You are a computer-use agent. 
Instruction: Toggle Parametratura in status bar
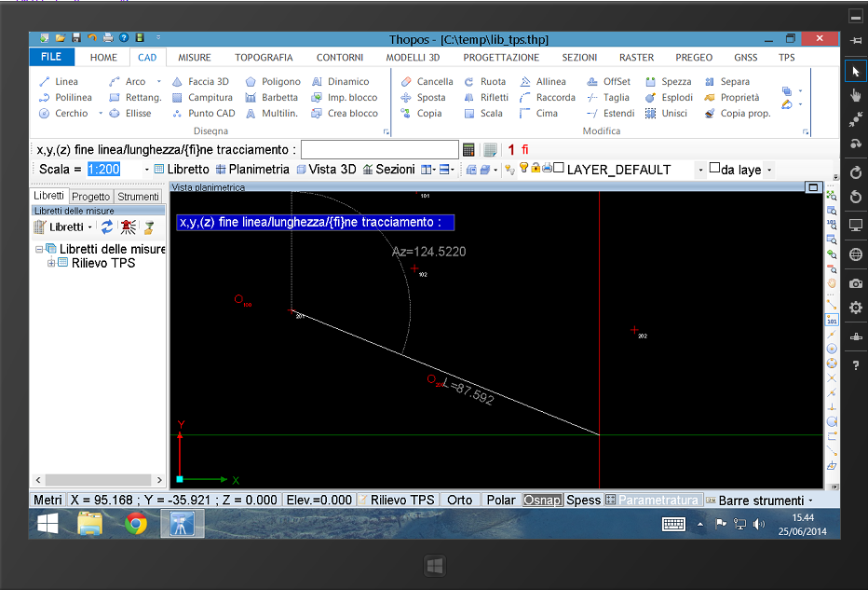pyautogui.click(x=653, y=501)
